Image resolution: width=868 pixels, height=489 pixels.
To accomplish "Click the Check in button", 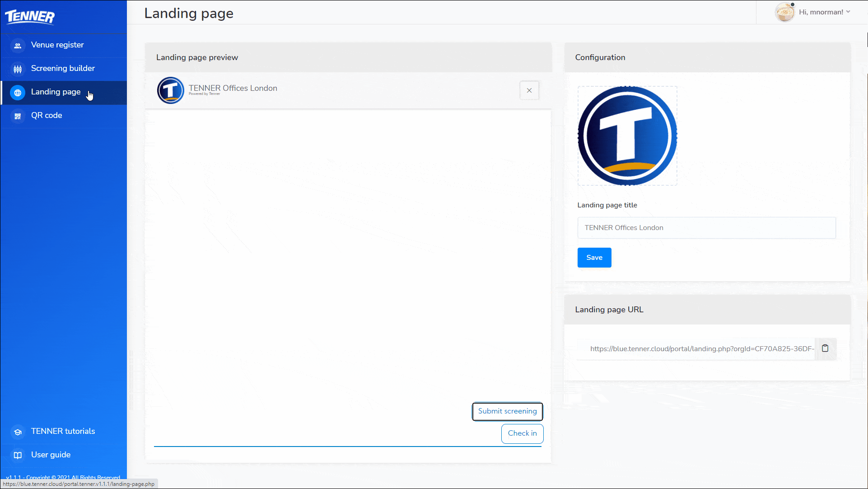I will point(522,433).
